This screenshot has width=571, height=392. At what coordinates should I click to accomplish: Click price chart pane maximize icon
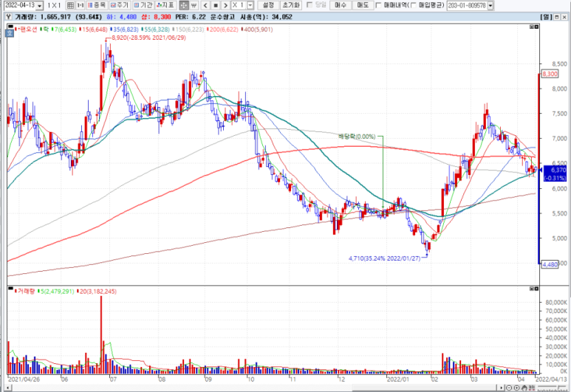tap(536, 27)
